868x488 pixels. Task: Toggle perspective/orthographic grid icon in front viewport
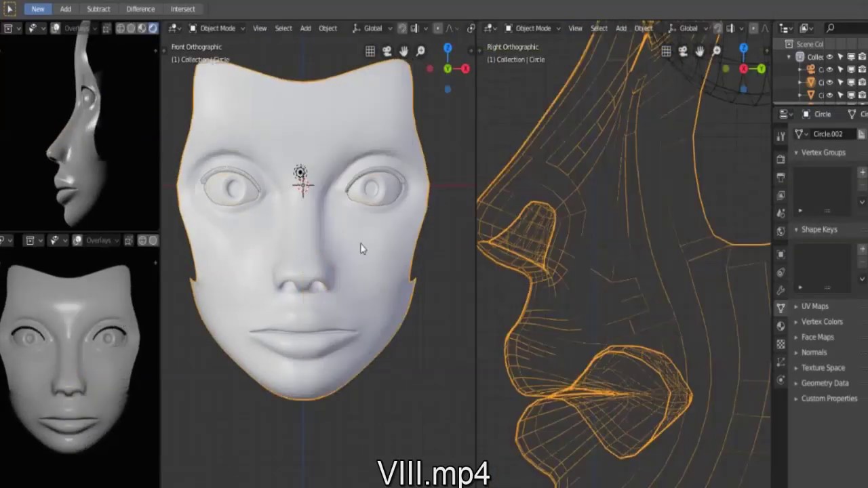(x=370, y=52)
